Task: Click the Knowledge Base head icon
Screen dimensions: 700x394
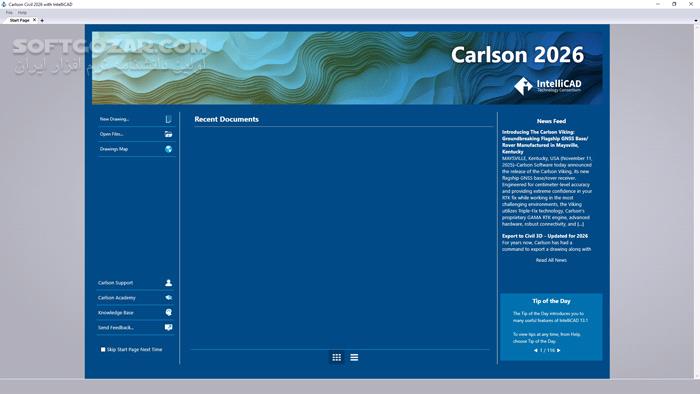Action: pyautogui.click(x=168, y=312)
